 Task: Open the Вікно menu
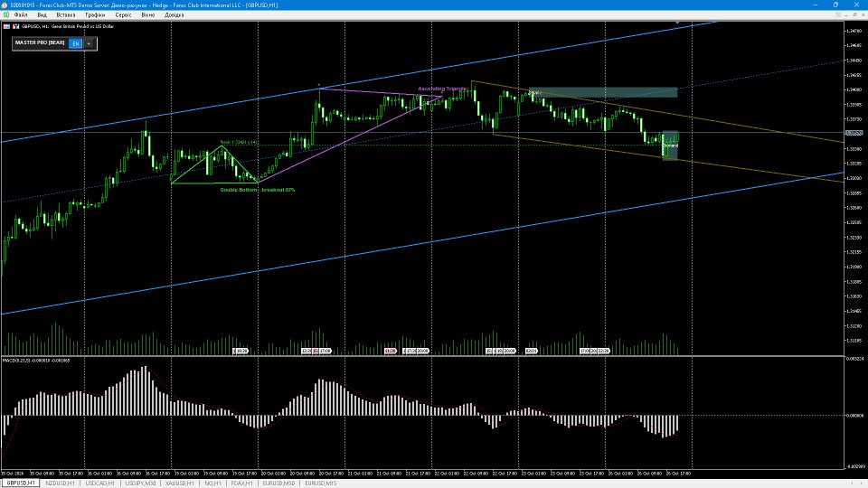[147, 15]
